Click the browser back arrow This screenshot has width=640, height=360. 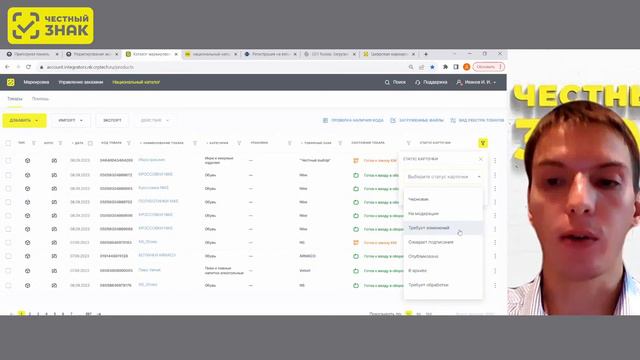(8, 67)
